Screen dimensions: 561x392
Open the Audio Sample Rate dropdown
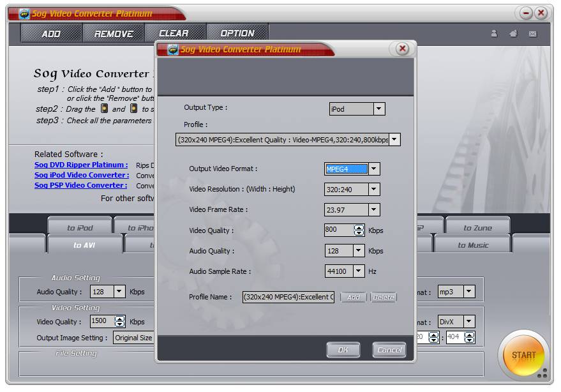pos(359,271)
